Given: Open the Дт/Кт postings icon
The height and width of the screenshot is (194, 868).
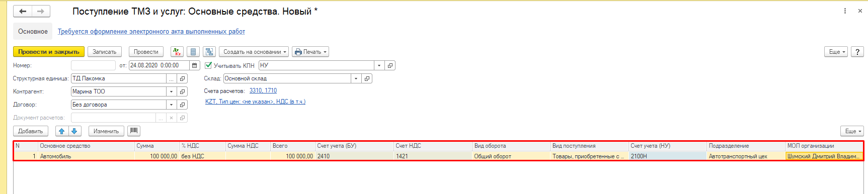Looking at the screenshot, I should (x=177, y=52).
